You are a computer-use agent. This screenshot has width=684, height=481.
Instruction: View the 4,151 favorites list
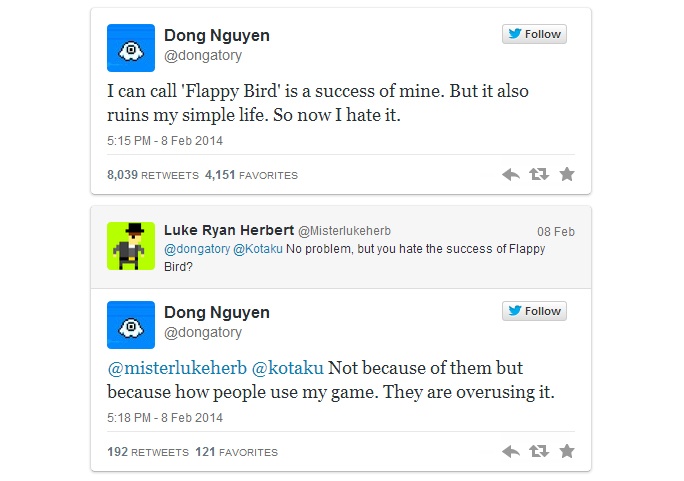pos(251,175)
